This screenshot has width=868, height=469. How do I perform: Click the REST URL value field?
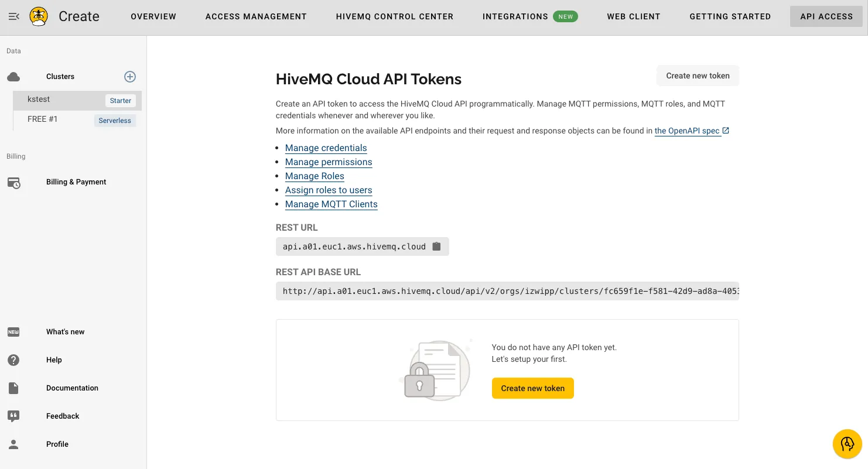point(363,247)
